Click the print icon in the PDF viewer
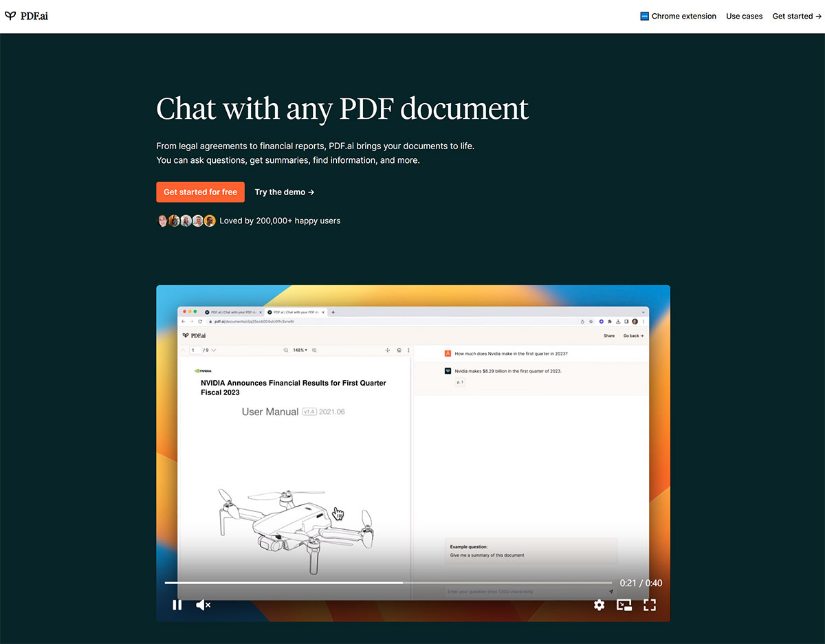Screen dimensions: 825x644 tap(399, 350)
